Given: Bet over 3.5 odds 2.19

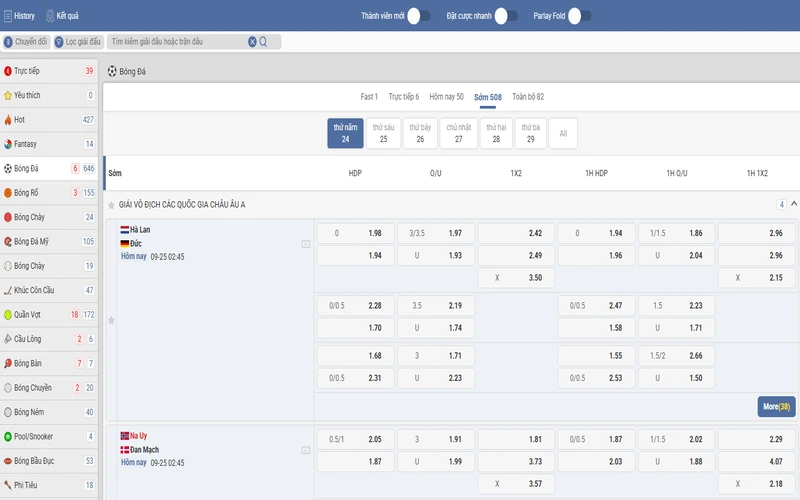Looking at the screenshot, I should (x=436, y=306).
